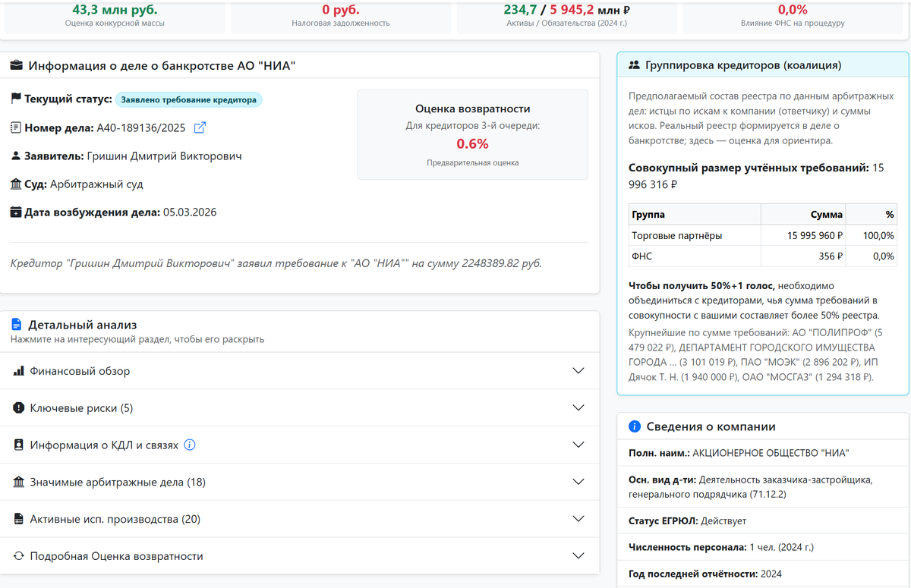Open the Финансовый обзор accordion title

coord(80,371)
